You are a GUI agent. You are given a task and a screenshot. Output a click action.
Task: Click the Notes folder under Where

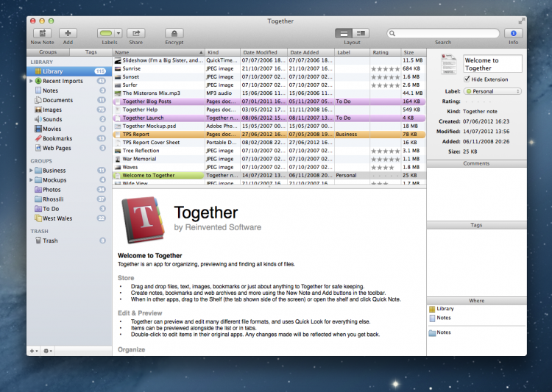440,332
